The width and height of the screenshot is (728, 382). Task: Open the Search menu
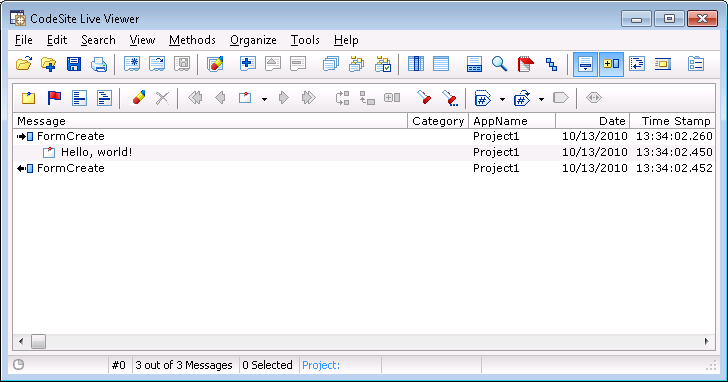tap(98, 40)
